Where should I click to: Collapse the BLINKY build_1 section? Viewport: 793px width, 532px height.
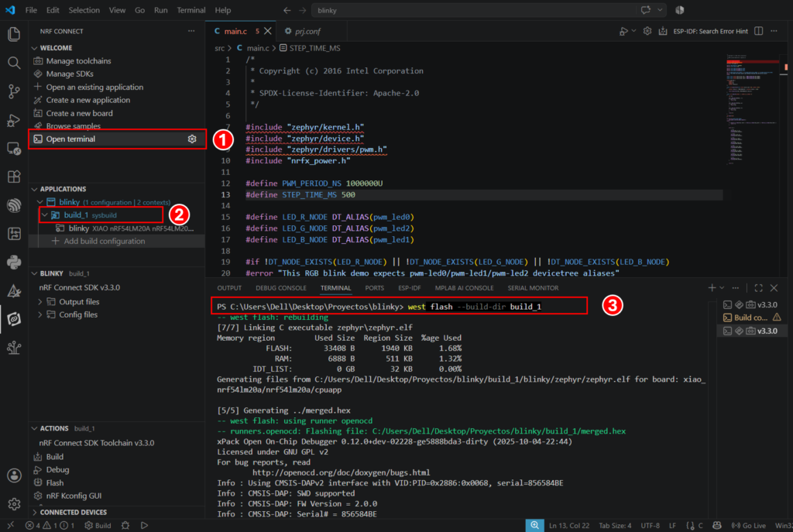pyautogui.click(x=34, y=273)
